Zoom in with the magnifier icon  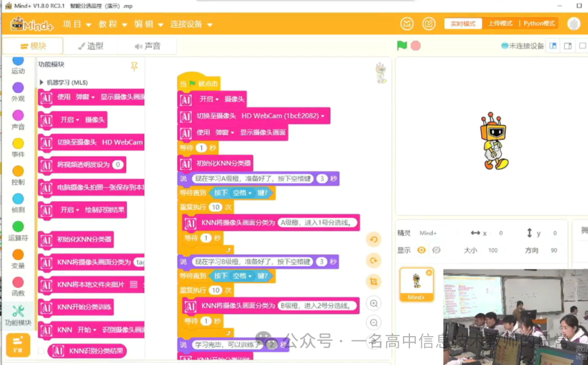(x=374, y=302)
